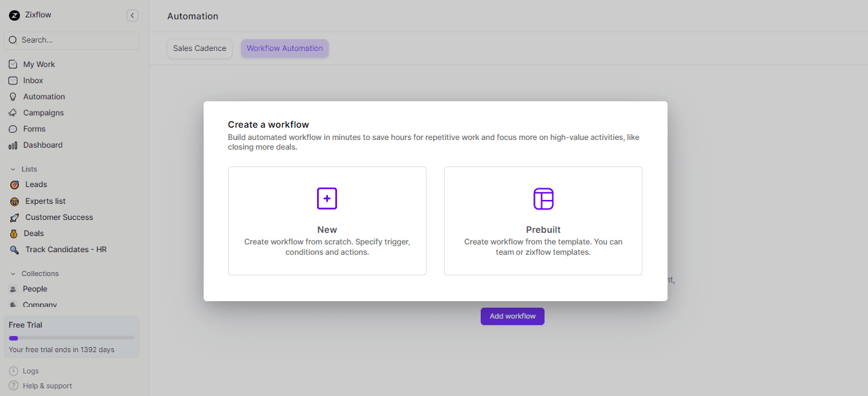Select the New workflow plus icon

(327, 198)
